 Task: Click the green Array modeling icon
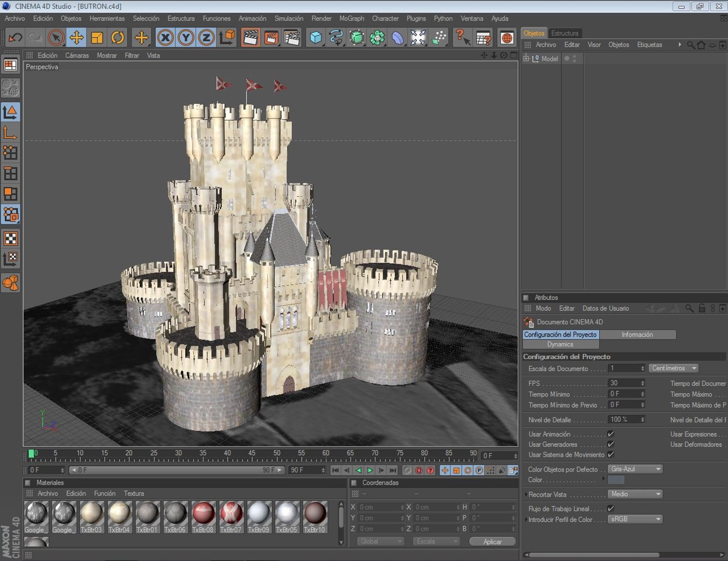(378, 37)
